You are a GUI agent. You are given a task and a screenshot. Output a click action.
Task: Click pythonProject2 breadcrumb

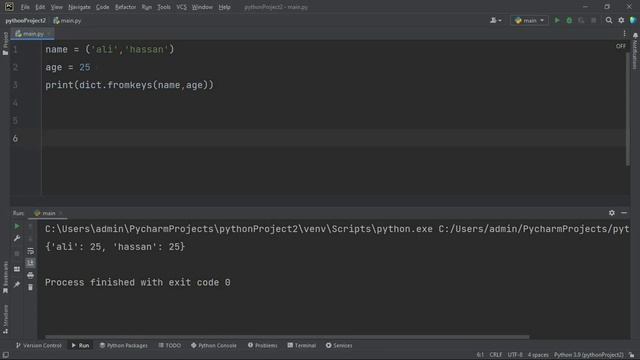pos(25,20)
